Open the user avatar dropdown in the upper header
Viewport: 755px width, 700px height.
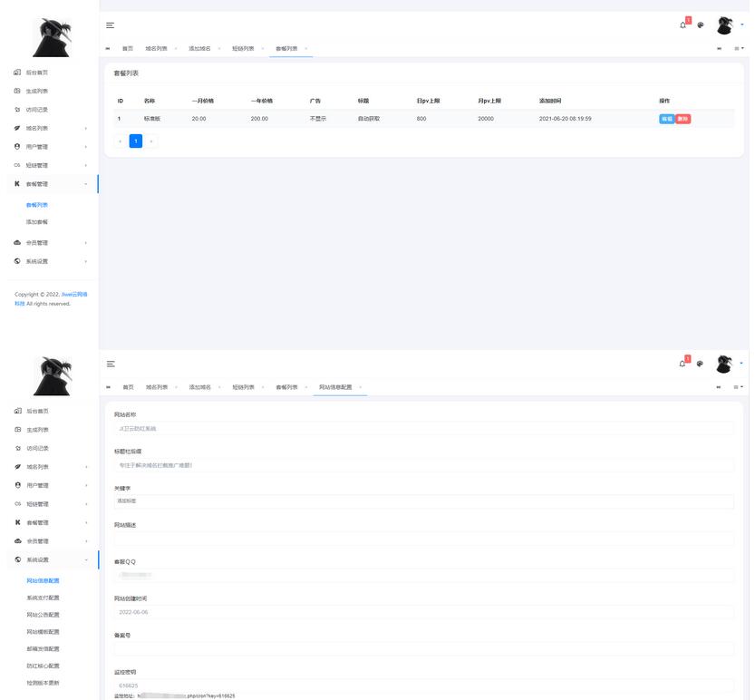point(727,24)
